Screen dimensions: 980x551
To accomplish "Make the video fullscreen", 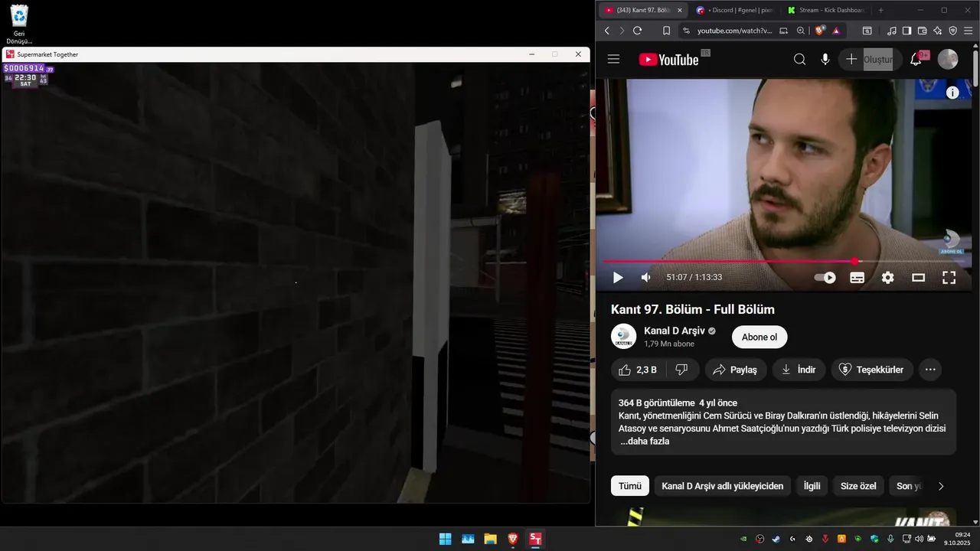I will point(949,278).
